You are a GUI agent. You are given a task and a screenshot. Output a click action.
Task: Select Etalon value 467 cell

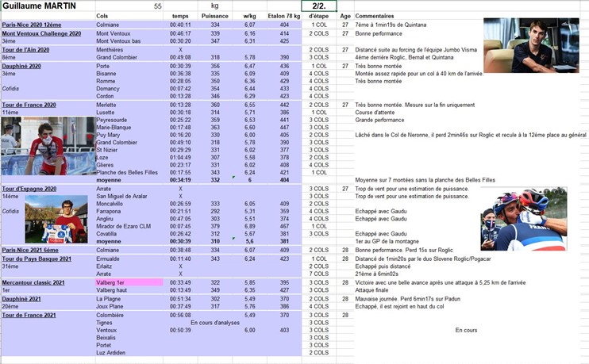(284, 226)
